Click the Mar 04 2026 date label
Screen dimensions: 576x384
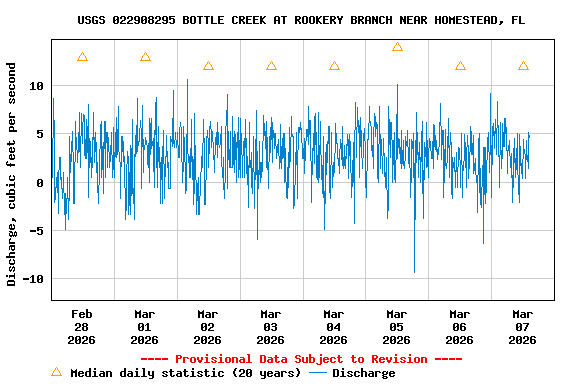[334, 327]
